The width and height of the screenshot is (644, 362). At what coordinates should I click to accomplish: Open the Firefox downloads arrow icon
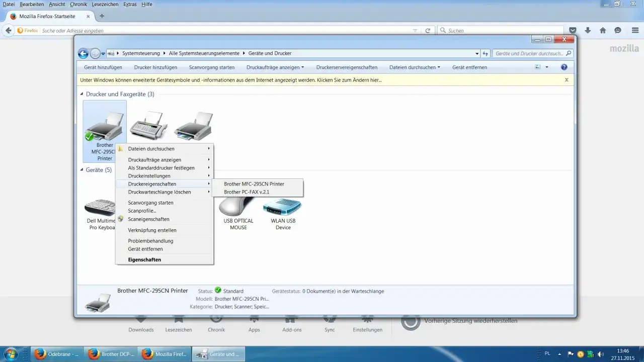(588, 31)
